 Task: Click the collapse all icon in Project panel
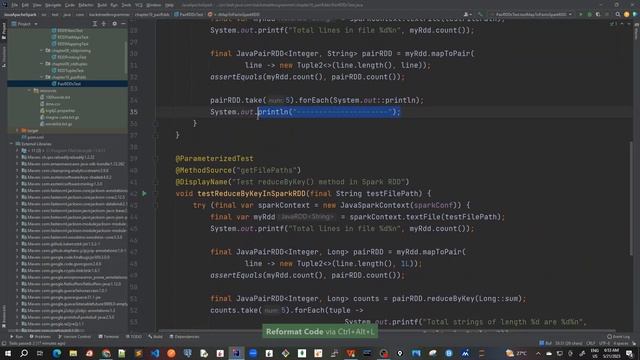tap(103, 24)
